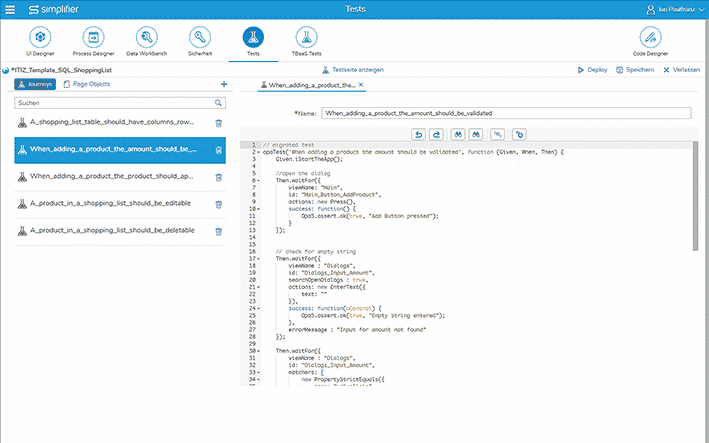Image resolution: width=709 pixels, height=443 pixels.
Task: Delete A_shopping_list_table journey via trash icon
Action: coord(218,123)
